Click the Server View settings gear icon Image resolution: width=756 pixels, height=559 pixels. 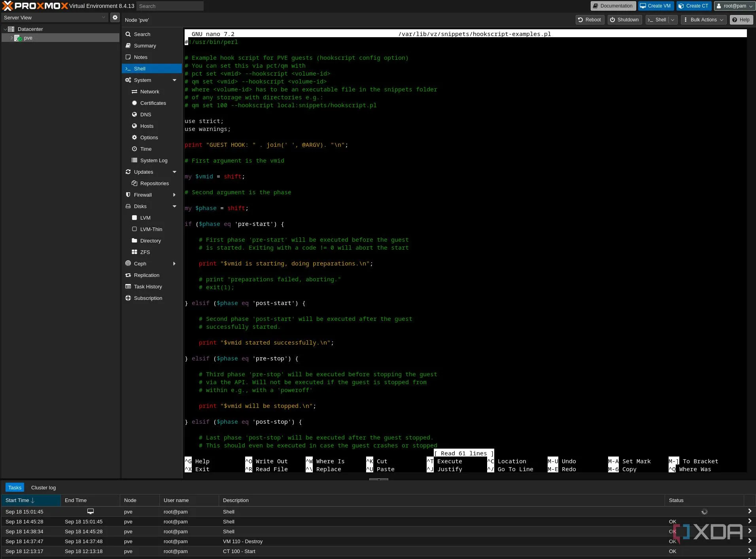click(x=115, y=17)
